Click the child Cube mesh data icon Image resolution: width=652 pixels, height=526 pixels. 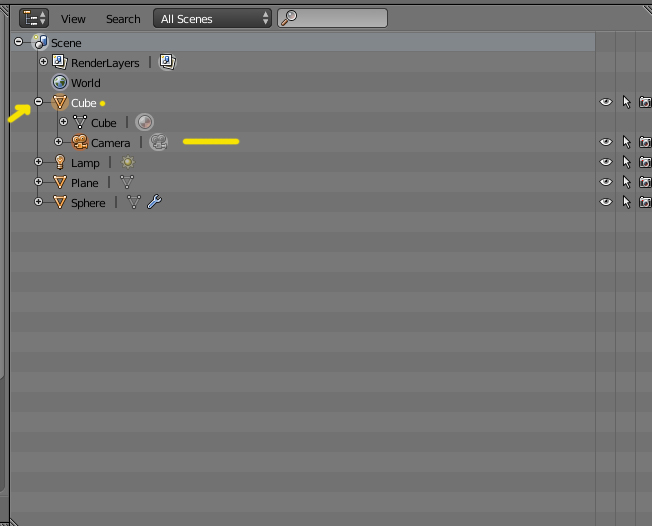pyautogui.click(x=80, y=122)
